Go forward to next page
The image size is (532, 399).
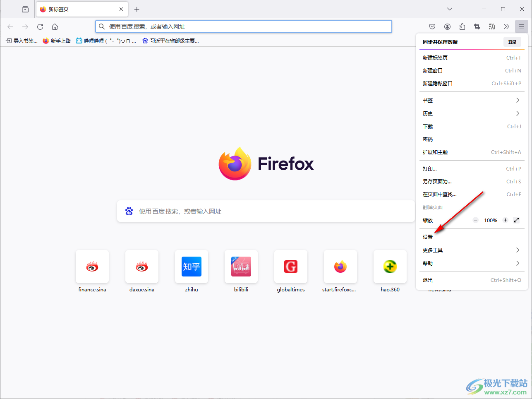point(25,26)
